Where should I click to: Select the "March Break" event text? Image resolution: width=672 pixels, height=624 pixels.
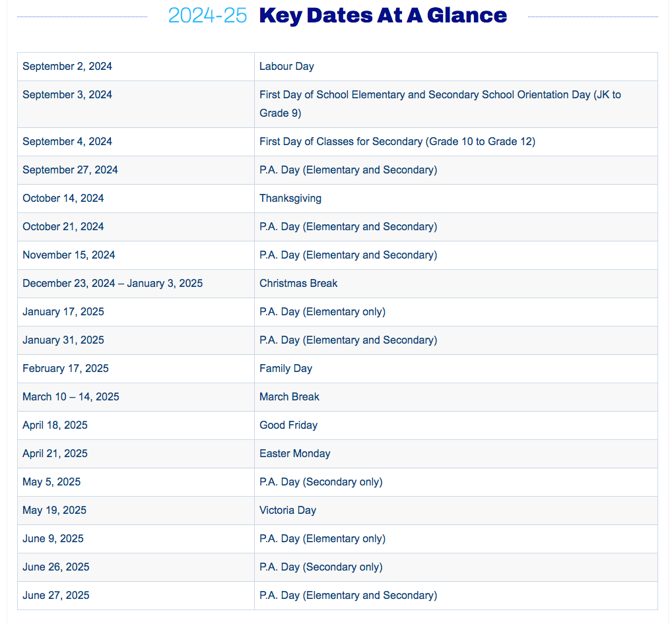click(289, 397)
